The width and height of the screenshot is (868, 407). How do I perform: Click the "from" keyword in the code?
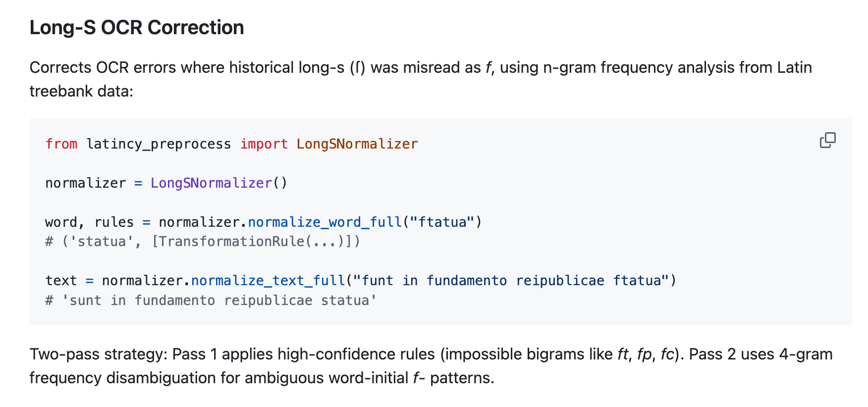pyautogui.click(x=61, y=144)
